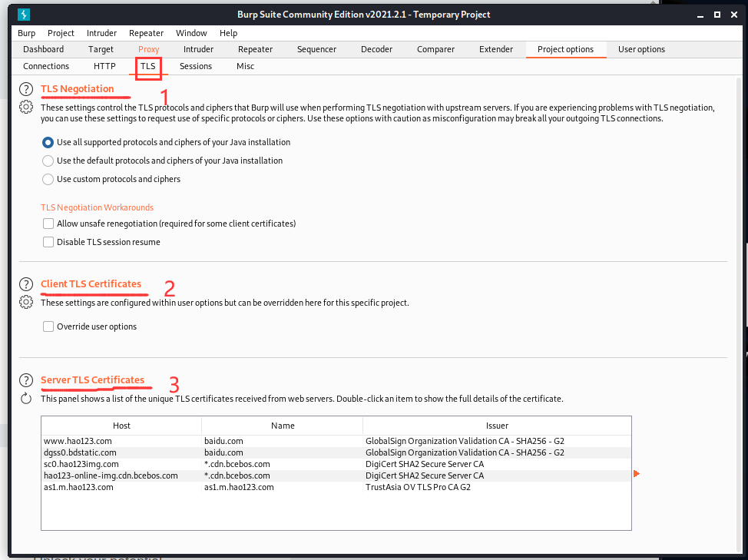Open the Project menu
Image resolution: width=748 pixels, height=560 pixels.
coord(61,33)
